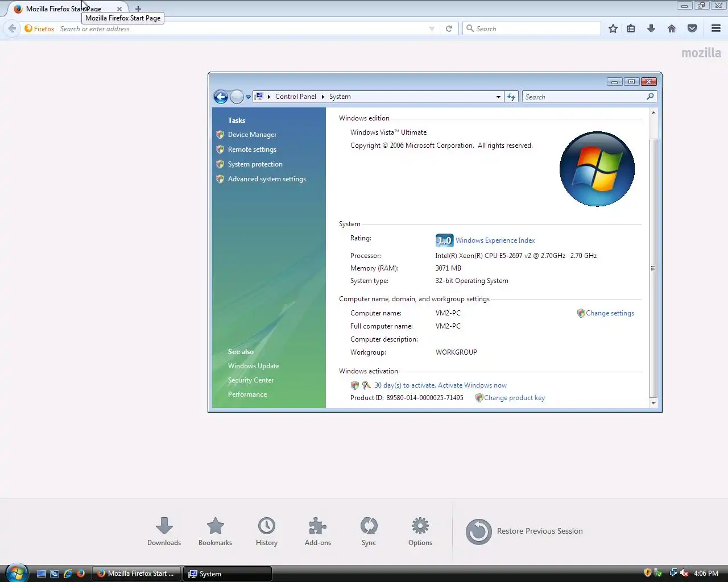Click the Firefox identity icon in address bar
This screenshot has width=728, height=582.
click(40, 28)
